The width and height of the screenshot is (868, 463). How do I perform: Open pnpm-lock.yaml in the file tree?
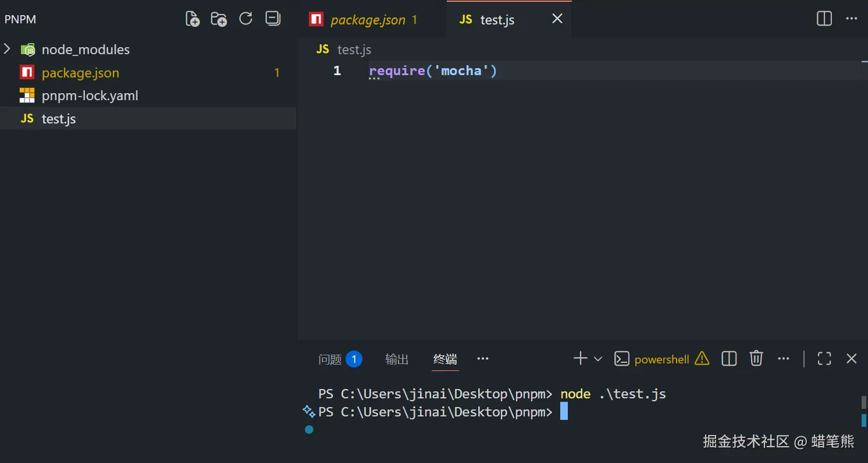(90, 96)
